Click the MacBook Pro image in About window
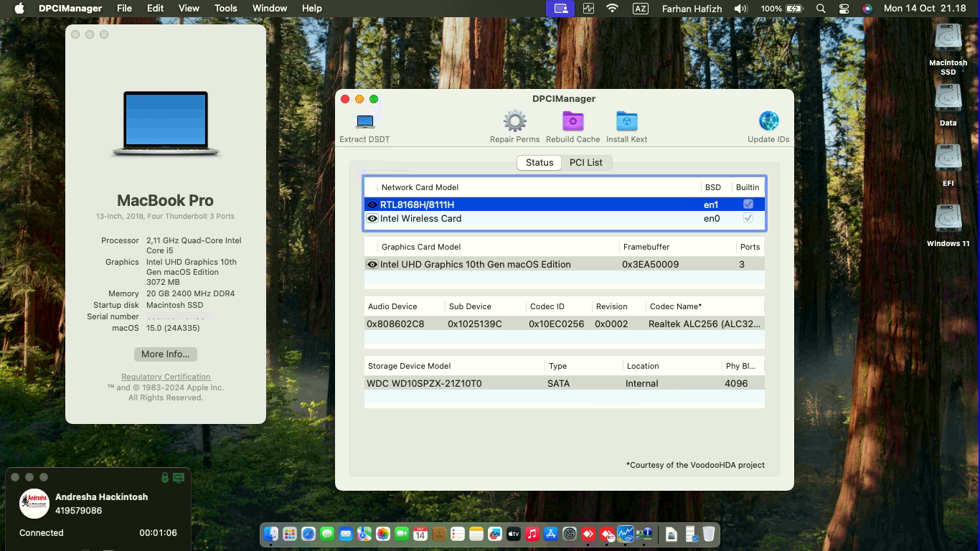Image resolution: width=980 pixels, height=551 pixels. [x=166, y=123]
